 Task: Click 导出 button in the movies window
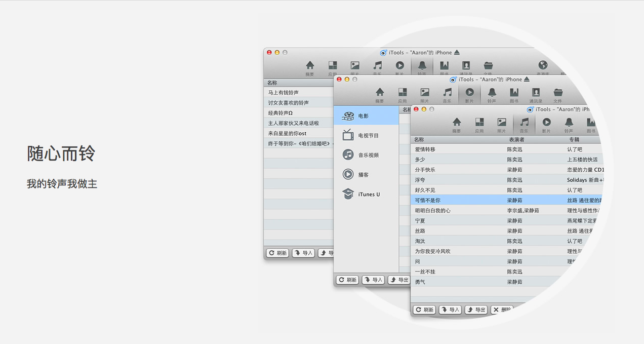click(399, 280)
